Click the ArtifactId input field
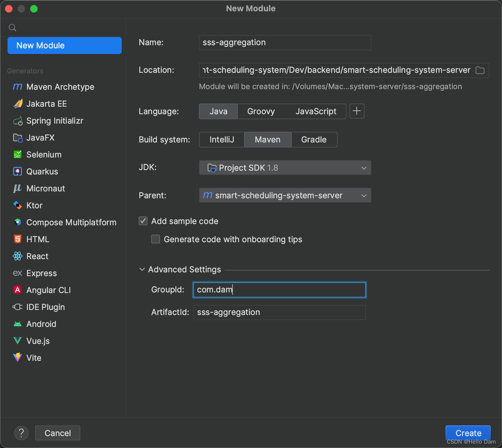The height and width of the screenshot is (448, 502). click(x=279, y=312)
